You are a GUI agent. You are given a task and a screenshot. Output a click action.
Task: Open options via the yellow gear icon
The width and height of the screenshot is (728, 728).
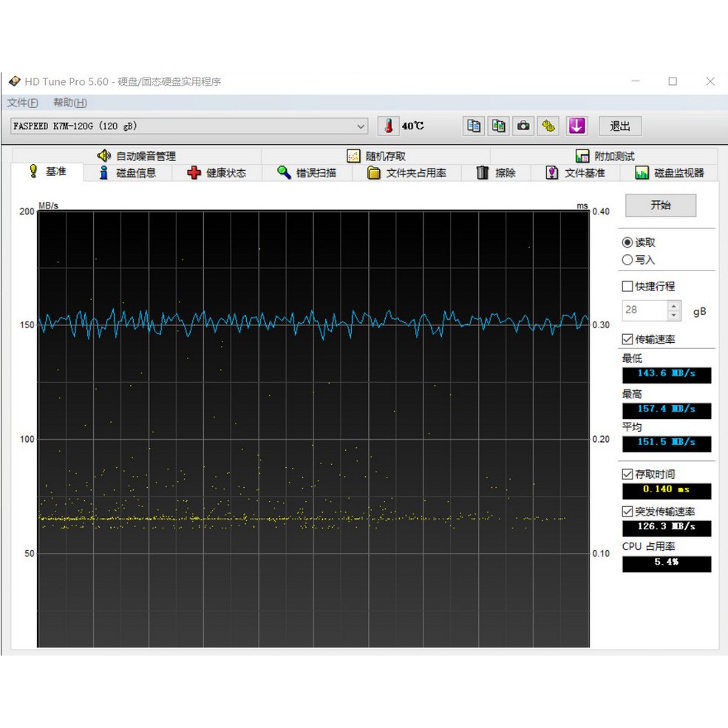pyautogui.click(x=548, y=126)
